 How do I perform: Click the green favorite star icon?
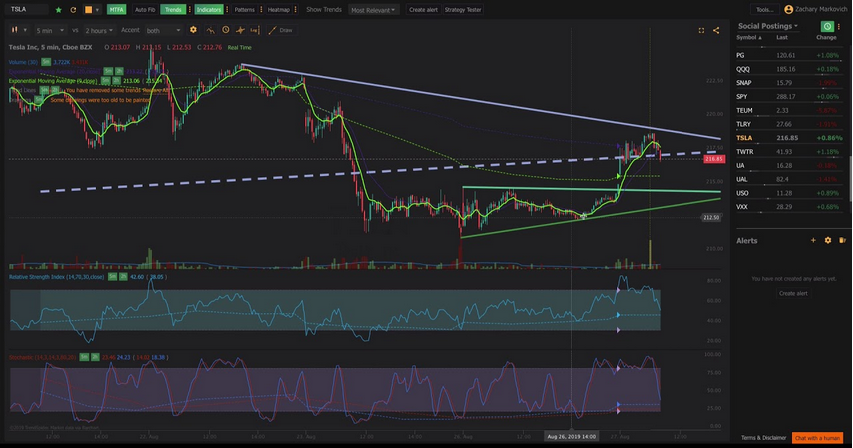(x=58, y=9)
